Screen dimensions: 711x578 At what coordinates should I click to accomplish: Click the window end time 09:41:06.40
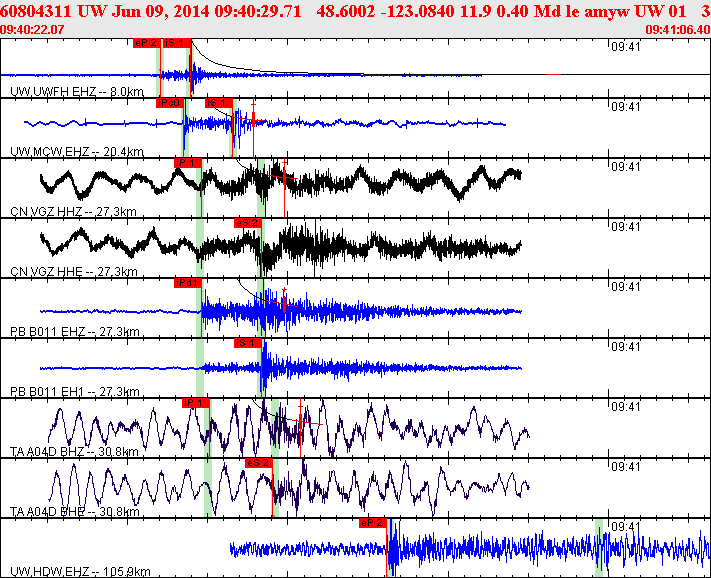678,29
